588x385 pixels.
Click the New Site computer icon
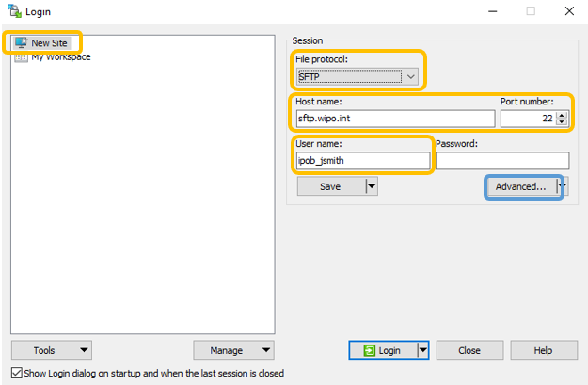[21, 42]
